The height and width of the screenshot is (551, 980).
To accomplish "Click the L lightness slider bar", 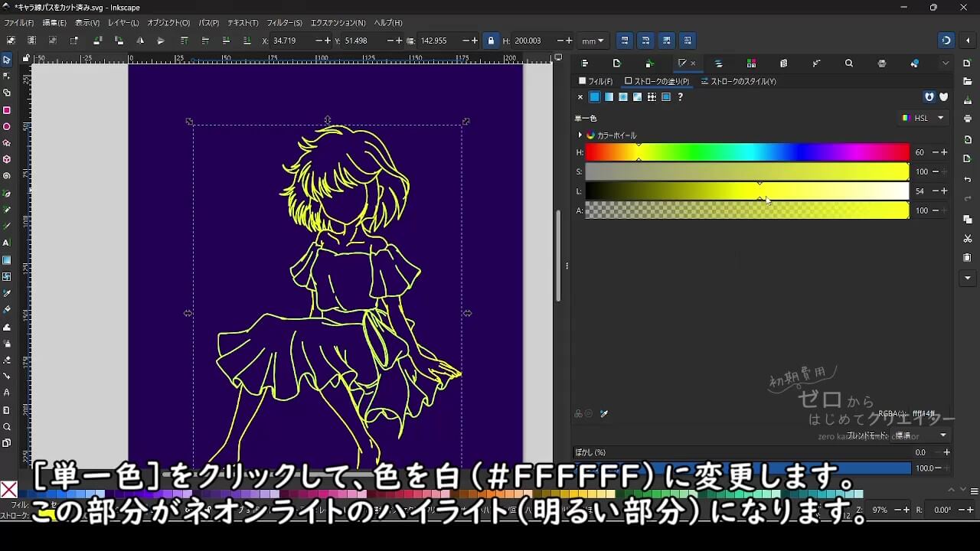I will (746, 191).
